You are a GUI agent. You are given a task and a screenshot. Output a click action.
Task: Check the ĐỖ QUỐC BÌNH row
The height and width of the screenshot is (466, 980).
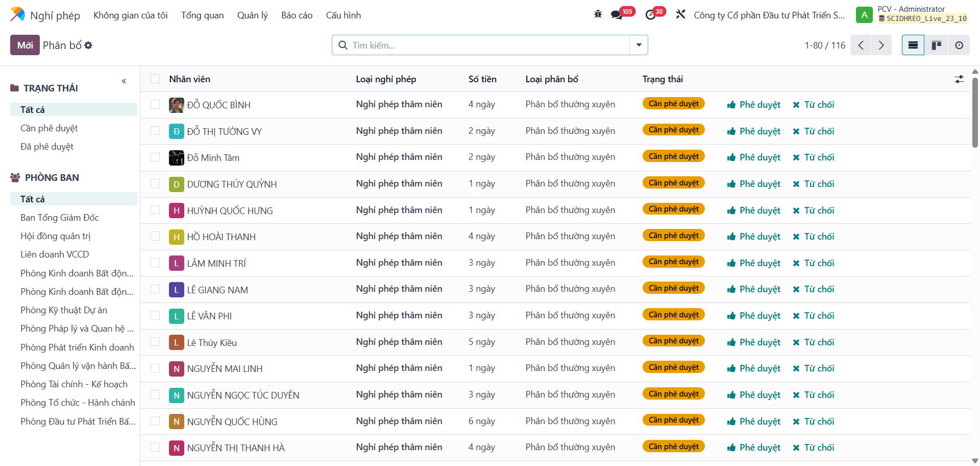(155, 104)
